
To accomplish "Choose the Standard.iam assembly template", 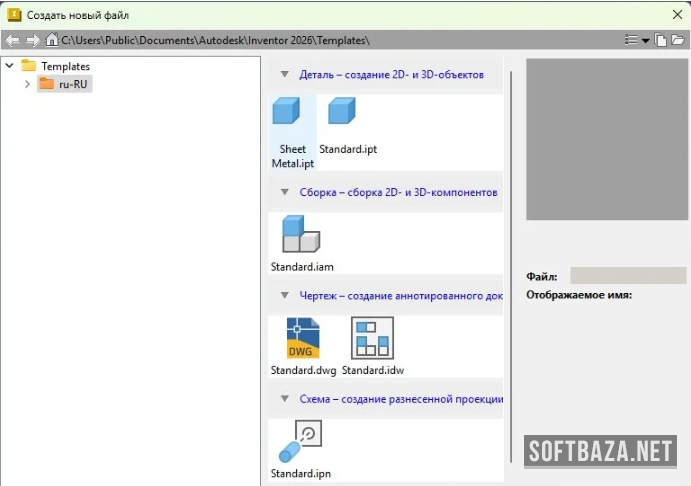I will 300,234.
